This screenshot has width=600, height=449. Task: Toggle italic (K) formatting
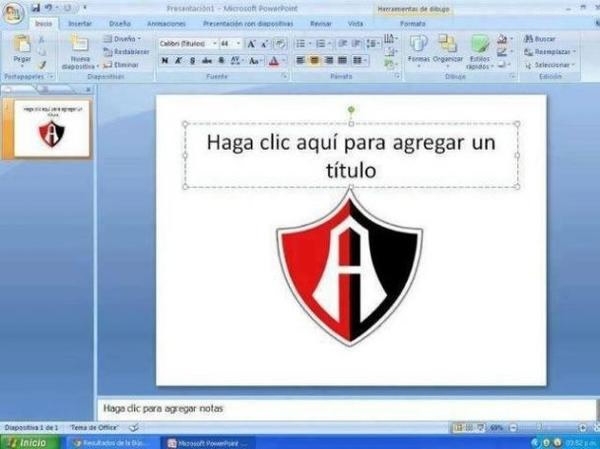178,60
